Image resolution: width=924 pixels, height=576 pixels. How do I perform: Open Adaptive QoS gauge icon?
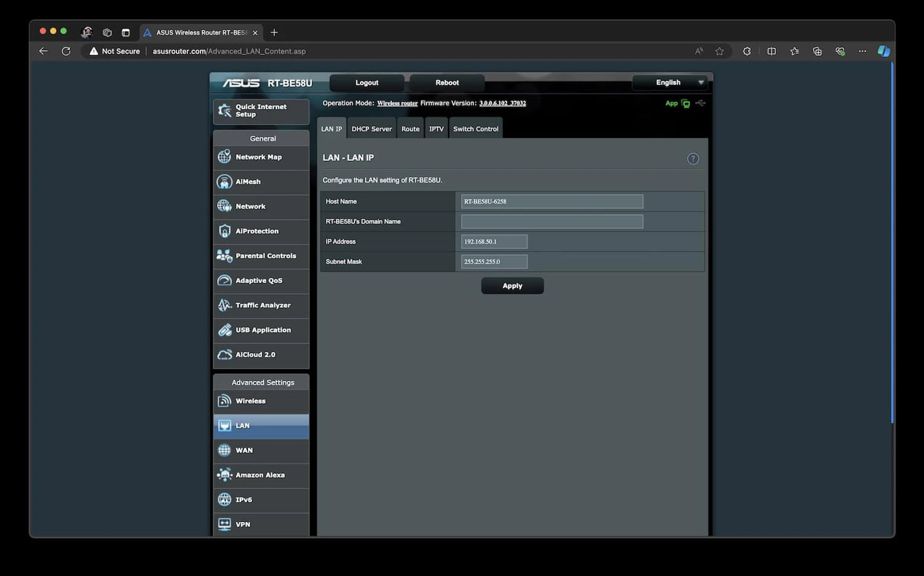(224, 281)
